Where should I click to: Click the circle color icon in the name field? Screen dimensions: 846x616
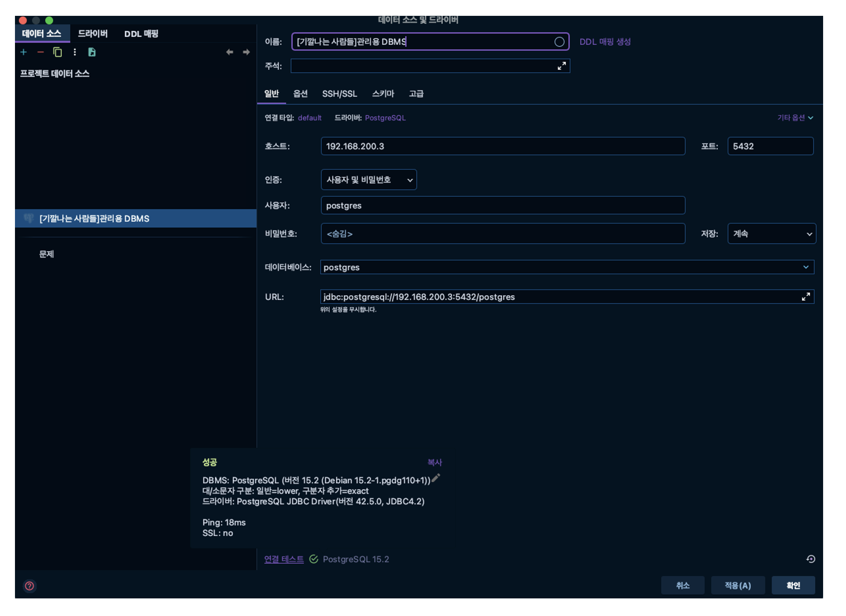pyautogui.click(x=559, y=42)
